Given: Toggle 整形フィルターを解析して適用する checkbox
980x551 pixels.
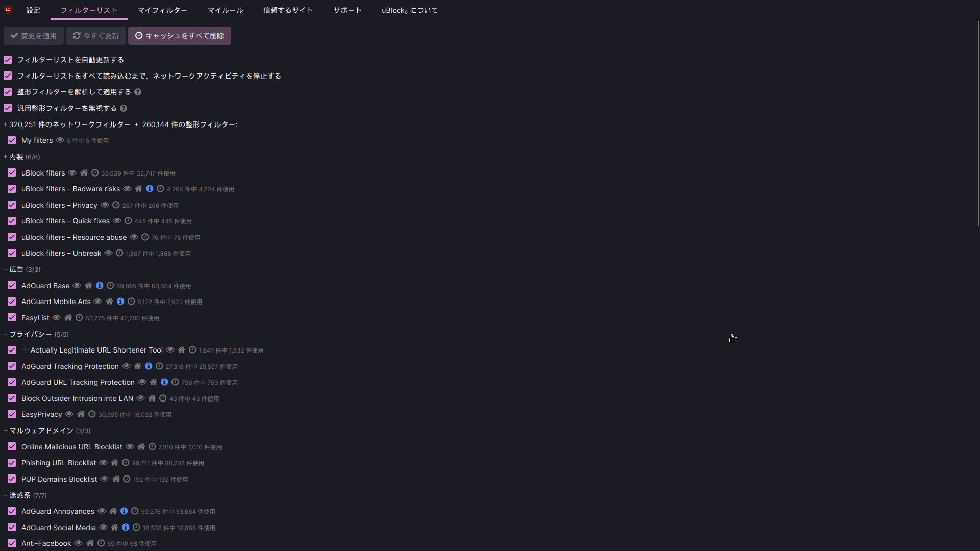Looking at the screenshot, I should pos(8,92).
